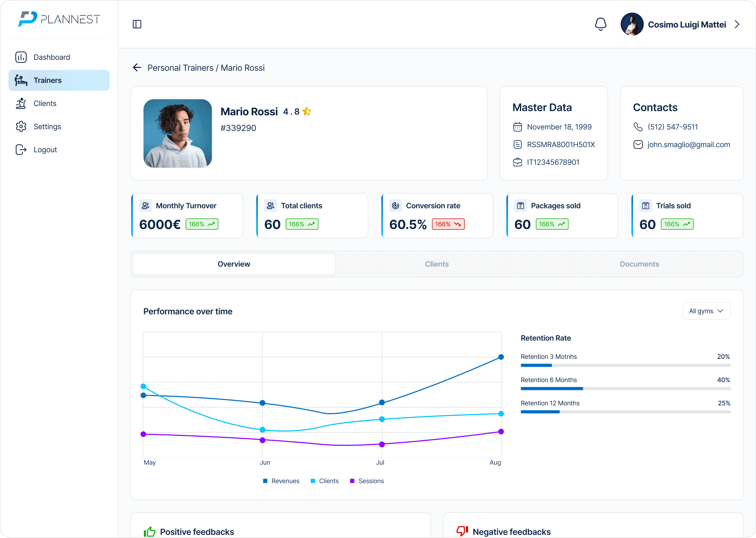756x538 pixels.
Task: Click the Logout icon in sidebar
Action: pyautogui.click(x=21, y=150)
